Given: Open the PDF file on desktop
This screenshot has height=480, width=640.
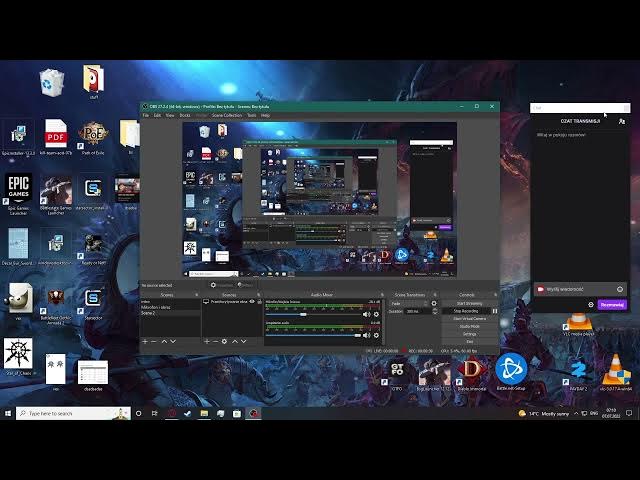Looking at the screenshot, I should [x=56, y=137].
